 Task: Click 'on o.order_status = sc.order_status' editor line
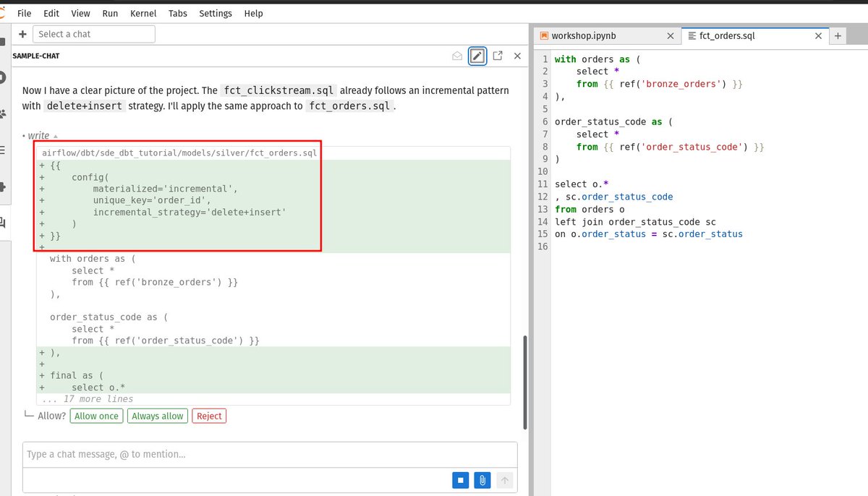coord(649,234)
